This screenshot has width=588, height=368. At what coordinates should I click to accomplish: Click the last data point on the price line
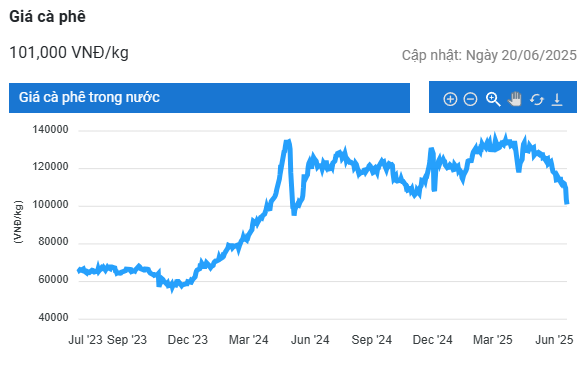pos(567,203)
